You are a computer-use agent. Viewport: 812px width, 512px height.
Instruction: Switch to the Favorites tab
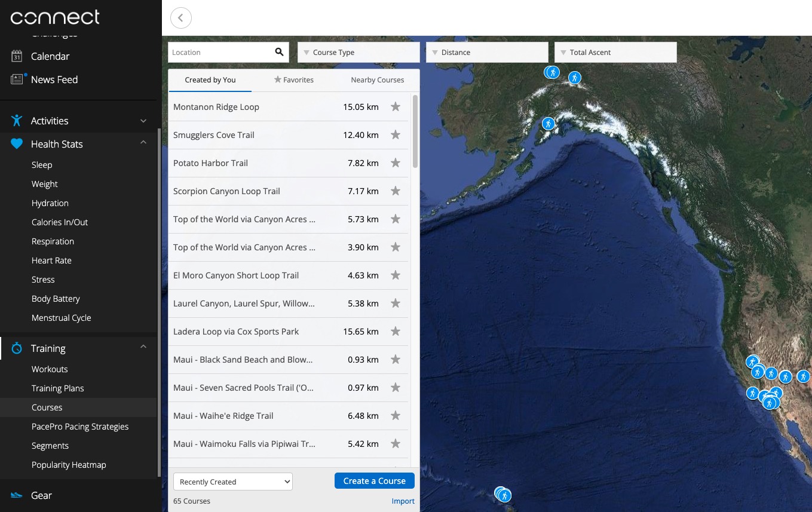[293, 80]
